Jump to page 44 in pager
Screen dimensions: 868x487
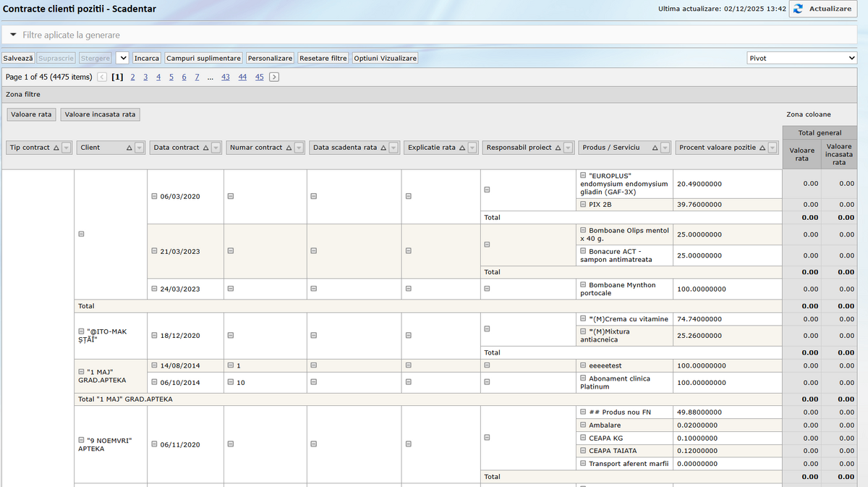click(x=242, y=77)
